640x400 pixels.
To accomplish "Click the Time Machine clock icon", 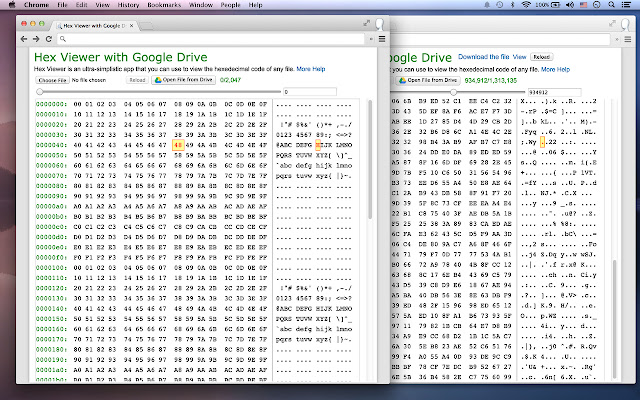I will (x=500, y=5).
